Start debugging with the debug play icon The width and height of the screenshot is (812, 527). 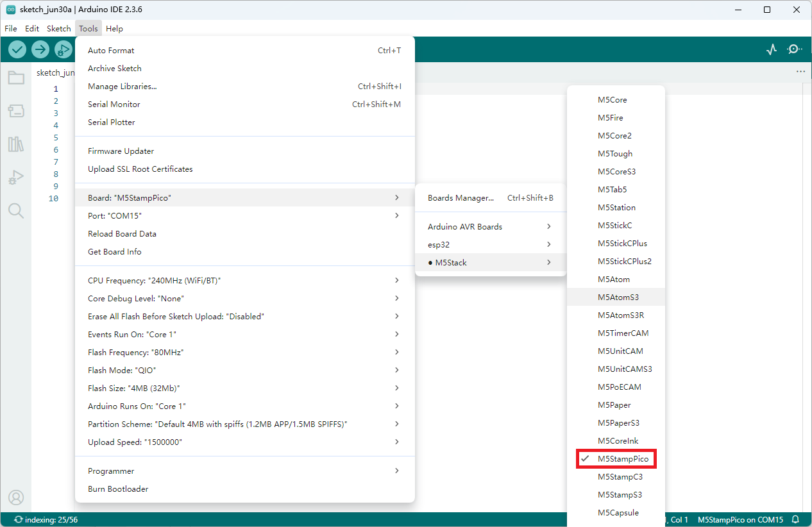pos(63,49)
